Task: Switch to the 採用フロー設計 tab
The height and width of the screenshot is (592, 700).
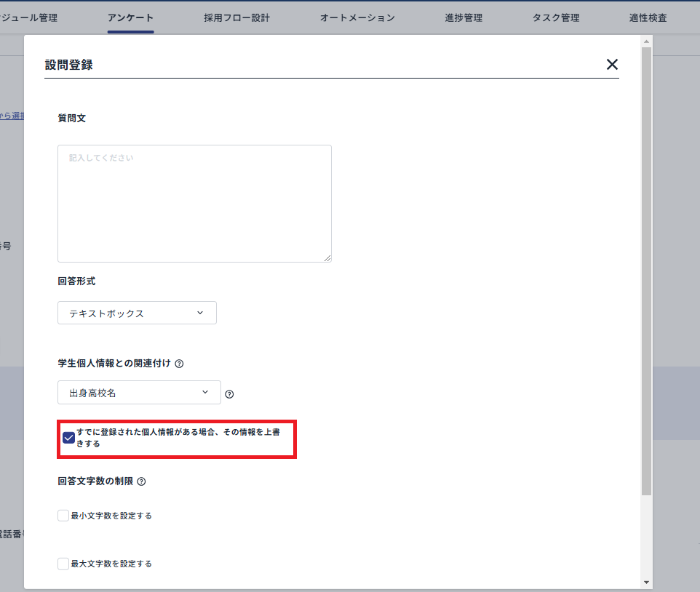Action: tap(236, 17)
